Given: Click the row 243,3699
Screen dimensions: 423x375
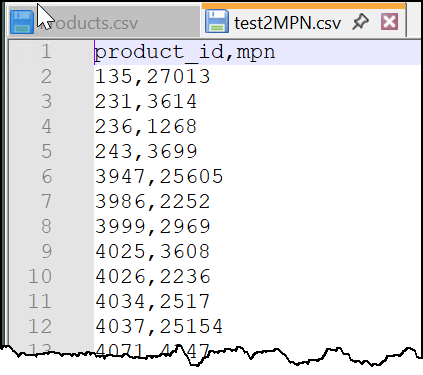Looking at the screenshot, I should tap(146, 152).
